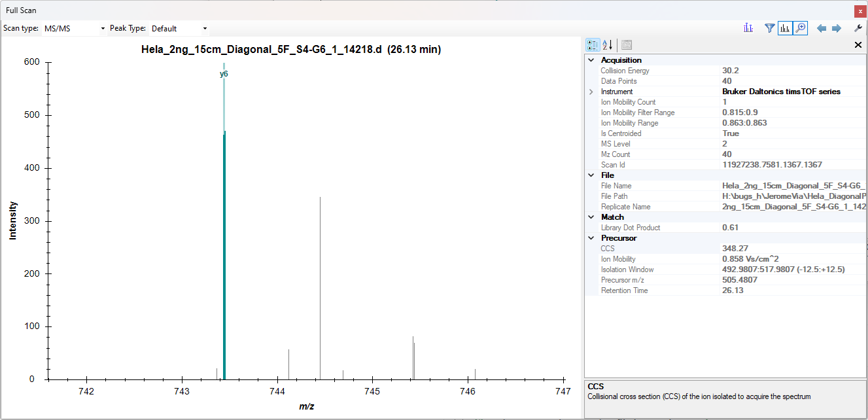Click the funnel filter icon
The image size is (868, 420).
pos(770,28)
